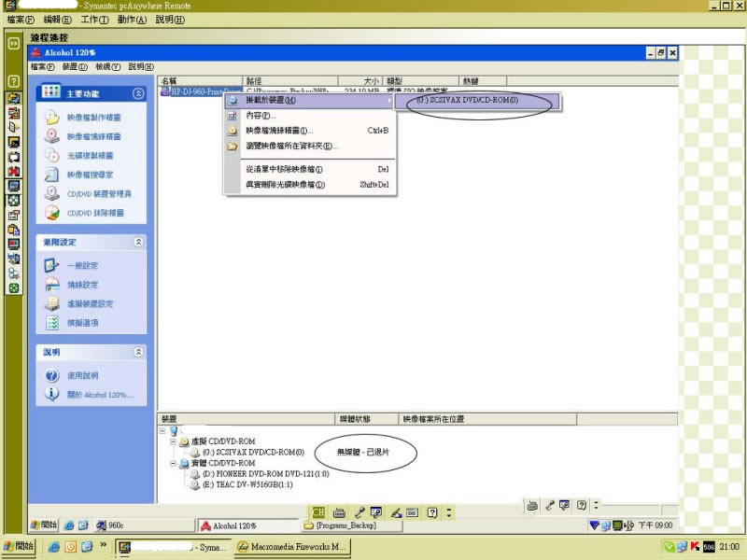Open the 編輯(E) menu in pcAnywhere

click(x=57, y=20)
